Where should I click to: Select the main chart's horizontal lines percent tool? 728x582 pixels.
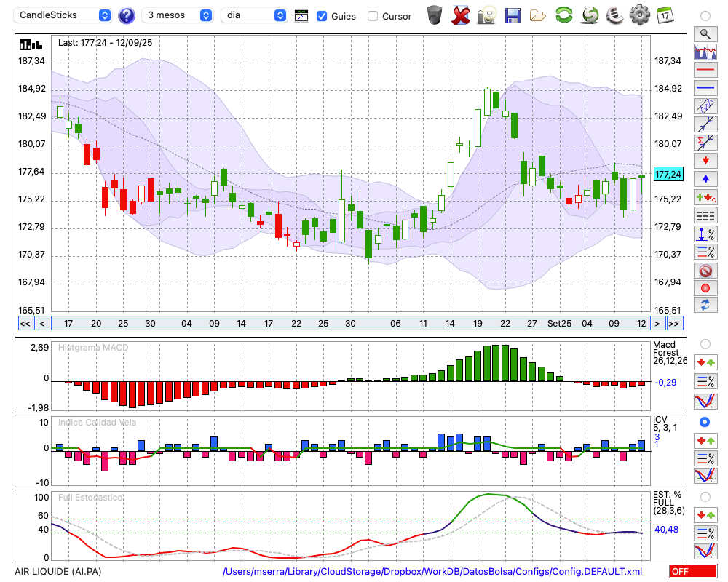click(705, 252)
